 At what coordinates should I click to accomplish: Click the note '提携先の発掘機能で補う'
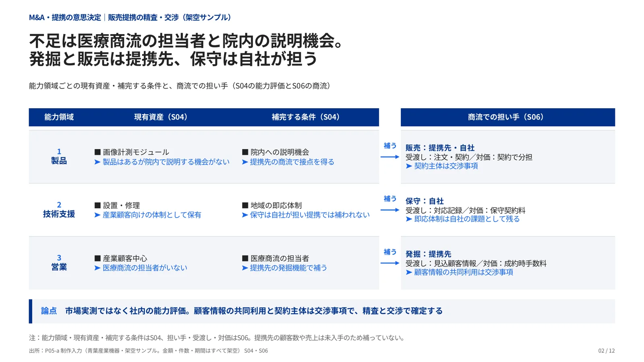point(285,268)
